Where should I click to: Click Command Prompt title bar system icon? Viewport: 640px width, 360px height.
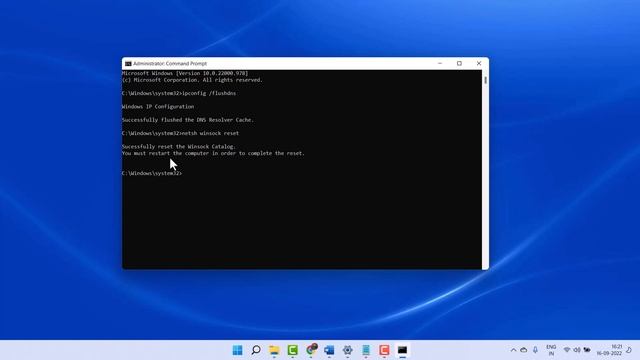coord(128,64)
